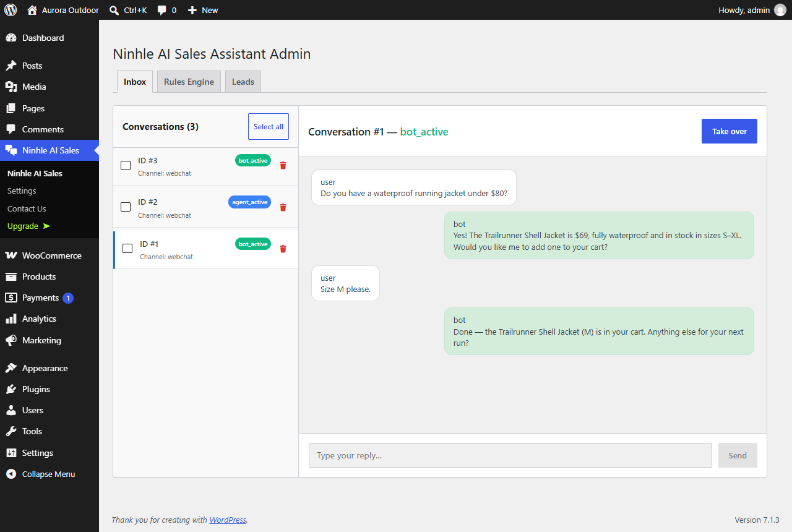Delete conversation ID #3 with trash icon
The image size is (792, 532).
[283, 165]
